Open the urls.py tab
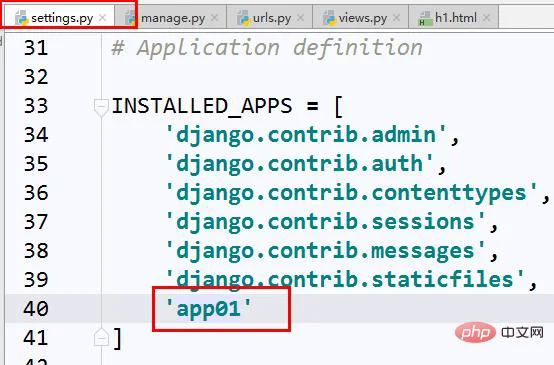This screenshot has width=554, height=365. point(269,18)
